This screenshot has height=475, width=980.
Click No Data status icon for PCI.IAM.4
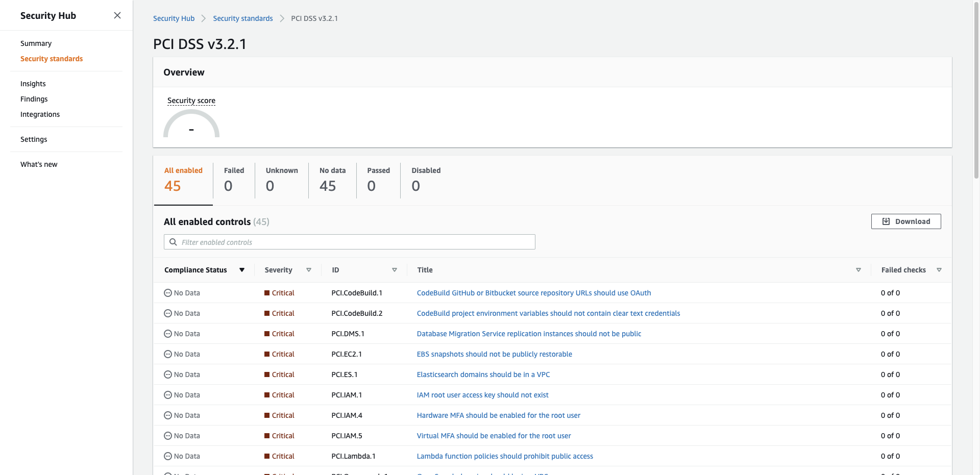(168, 415)
